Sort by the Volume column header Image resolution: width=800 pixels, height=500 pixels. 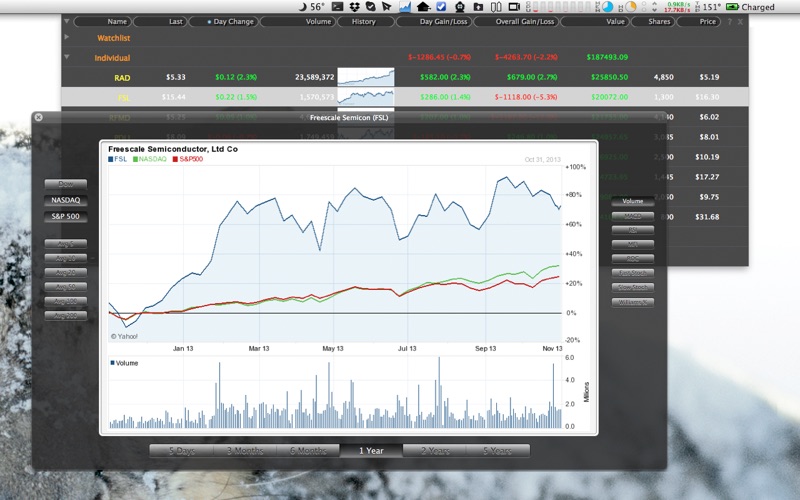[x=297, y=21]
